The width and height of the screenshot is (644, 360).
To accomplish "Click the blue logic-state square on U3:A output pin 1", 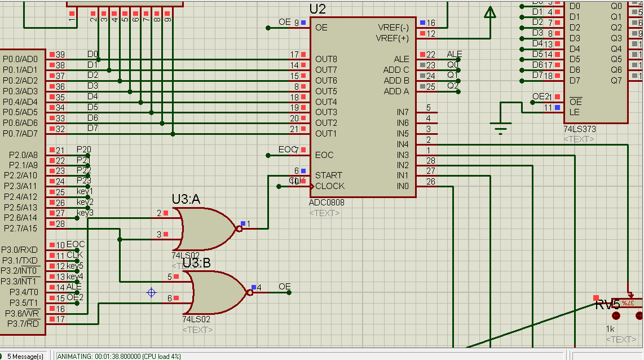I will tap(242, 223).
